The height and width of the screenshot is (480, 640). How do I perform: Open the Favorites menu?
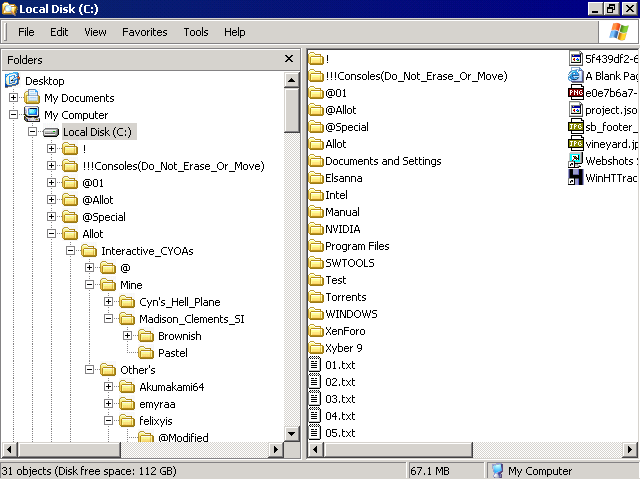coord(144,32)
